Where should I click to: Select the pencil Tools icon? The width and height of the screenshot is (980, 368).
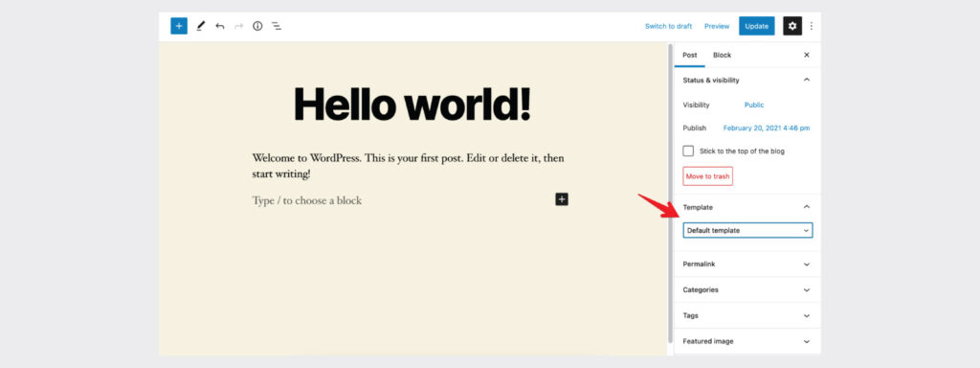click(x=200, y=26)
